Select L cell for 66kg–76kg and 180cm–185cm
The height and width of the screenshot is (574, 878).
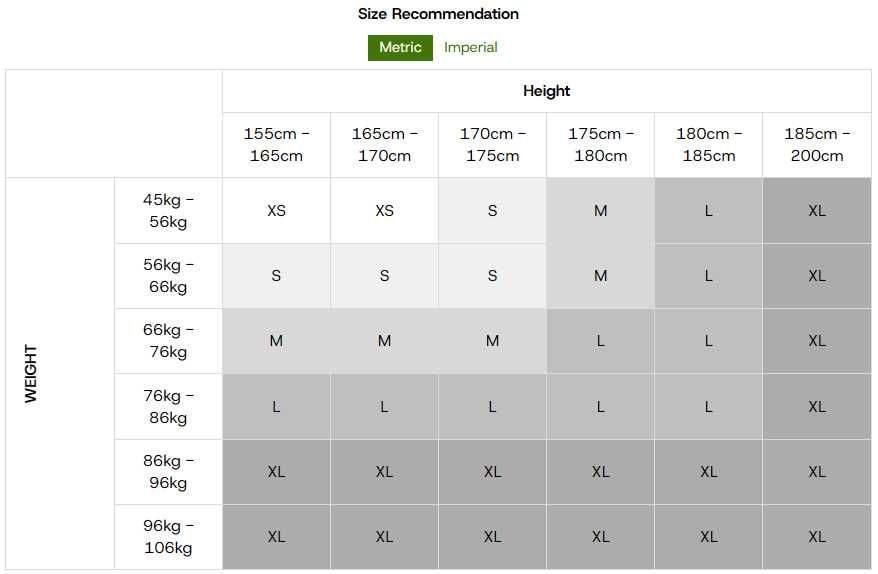click(x=708, y=341)
